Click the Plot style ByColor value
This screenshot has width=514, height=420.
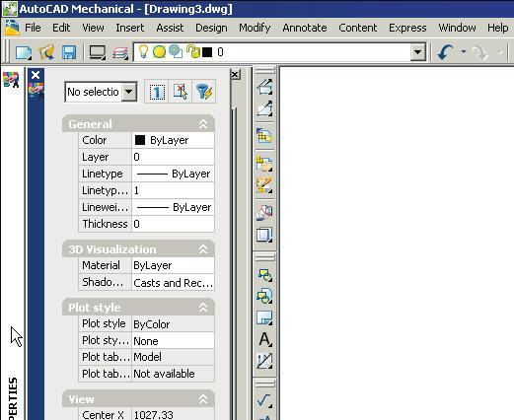(x=173, y=323)
